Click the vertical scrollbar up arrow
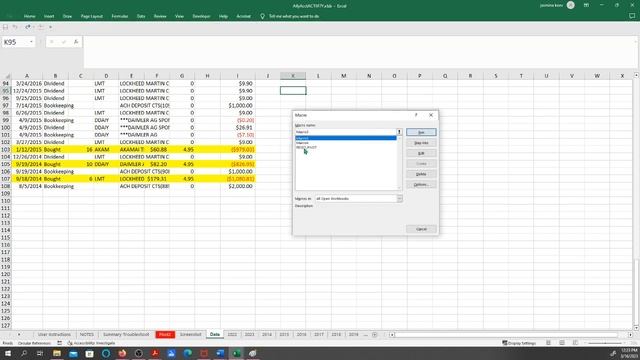This screenshot has width=640, height=360. pos(636,76)
